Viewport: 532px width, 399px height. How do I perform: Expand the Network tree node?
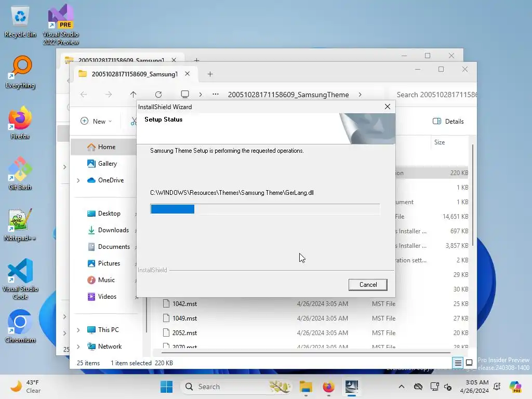78,347
